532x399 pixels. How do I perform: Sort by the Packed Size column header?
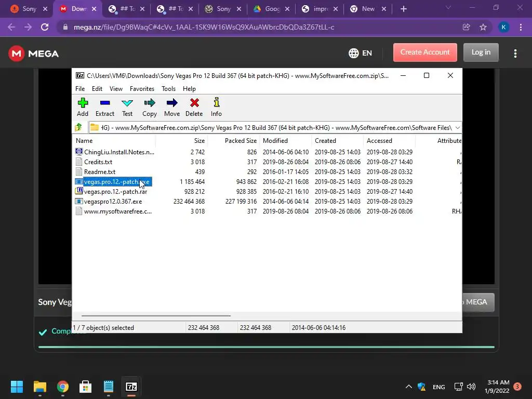coord(234,140)
